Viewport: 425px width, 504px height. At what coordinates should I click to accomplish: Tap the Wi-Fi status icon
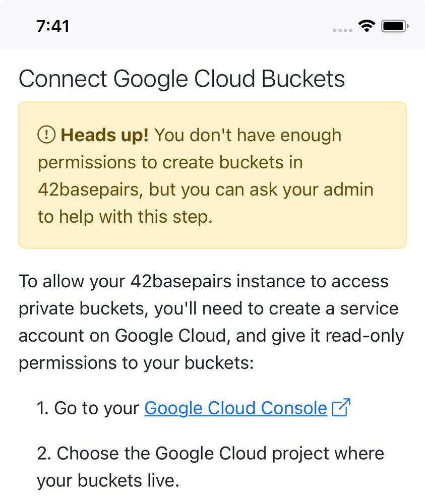pos(367,26)
